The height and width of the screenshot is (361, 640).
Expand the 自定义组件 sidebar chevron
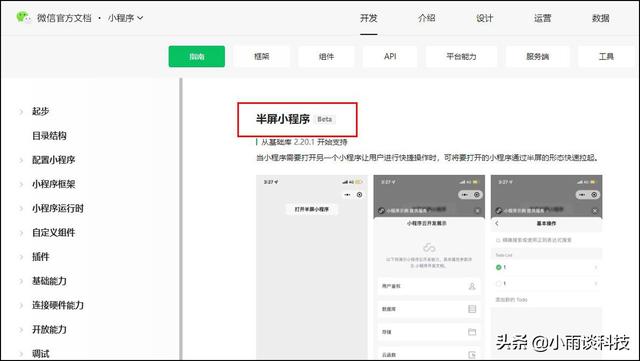pos(21,233)
